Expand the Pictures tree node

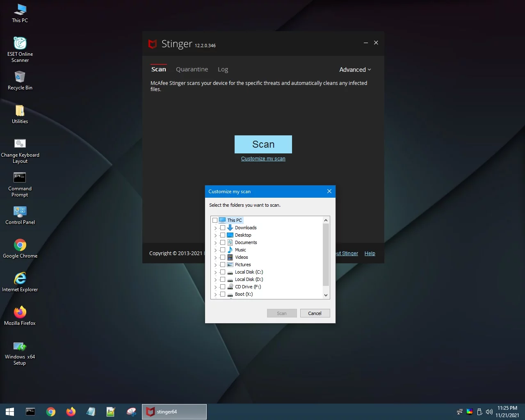tap(215, 265)
